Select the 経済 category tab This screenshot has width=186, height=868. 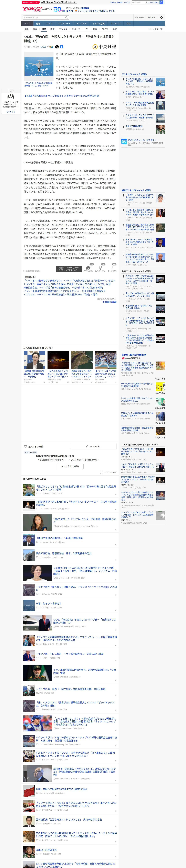(52, 29)
